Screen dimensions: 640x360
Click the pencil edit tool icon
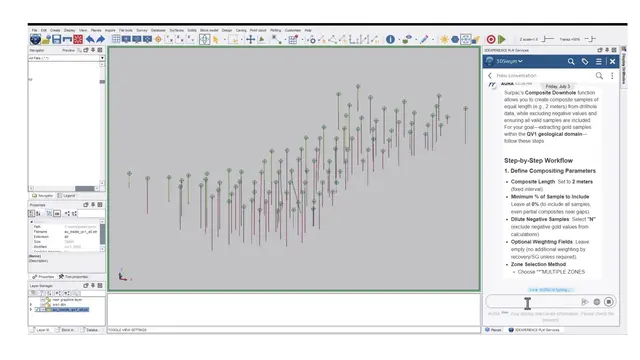[424, 39]
